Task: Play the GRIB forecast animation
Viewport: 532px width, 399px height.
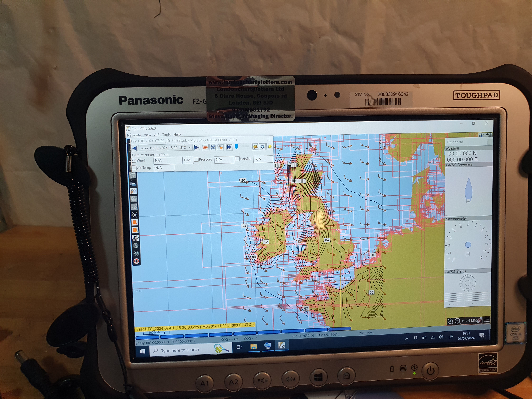Action: pyautogui.click(x=196, y=147)
